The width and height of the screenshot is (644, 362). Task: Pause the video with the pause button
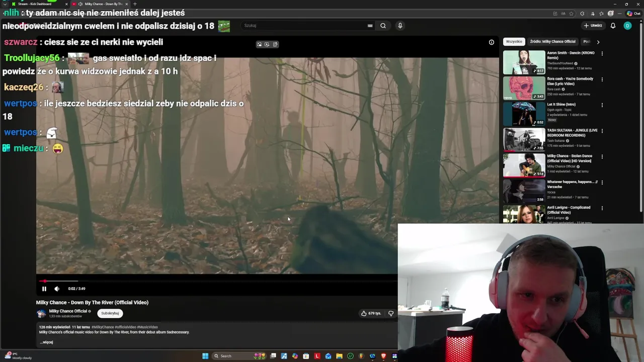(44, 289)
